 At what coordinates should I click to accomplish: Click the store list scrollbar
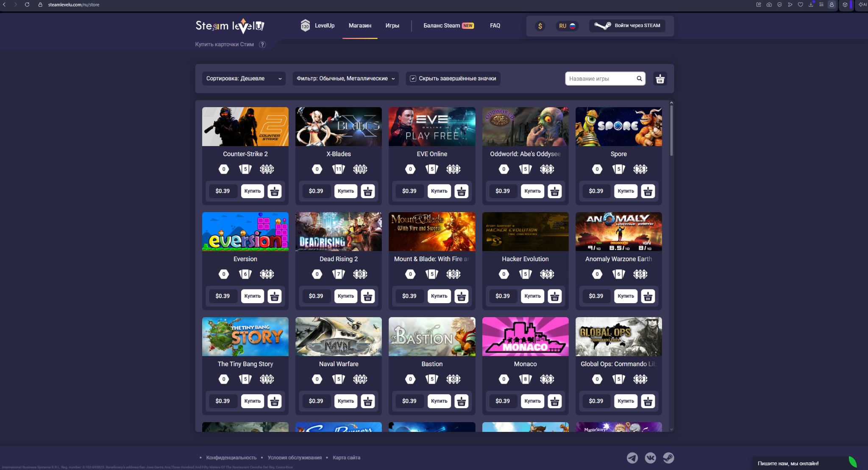(671, 131)
